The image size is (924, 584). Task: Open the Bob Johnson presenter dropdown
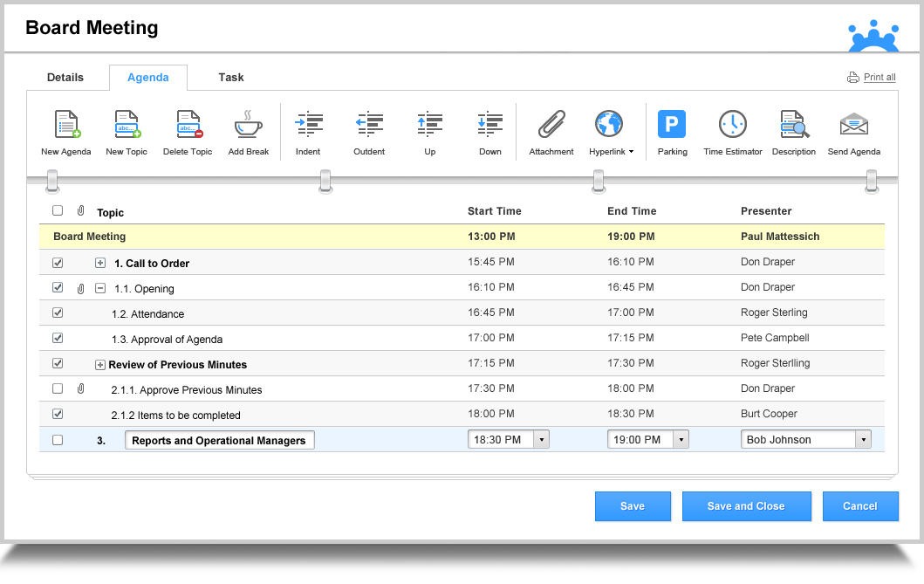(x=864, y=440)
